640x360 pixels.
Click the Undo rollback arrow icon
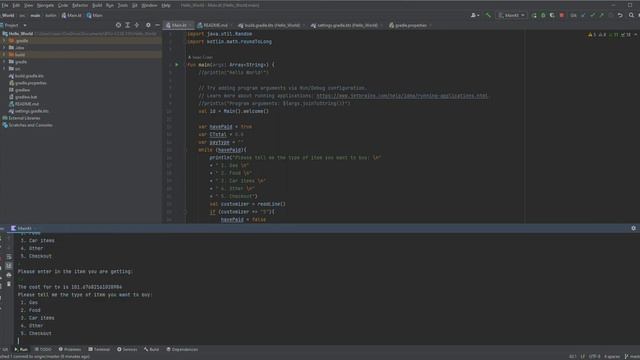(x=620, y=15)
